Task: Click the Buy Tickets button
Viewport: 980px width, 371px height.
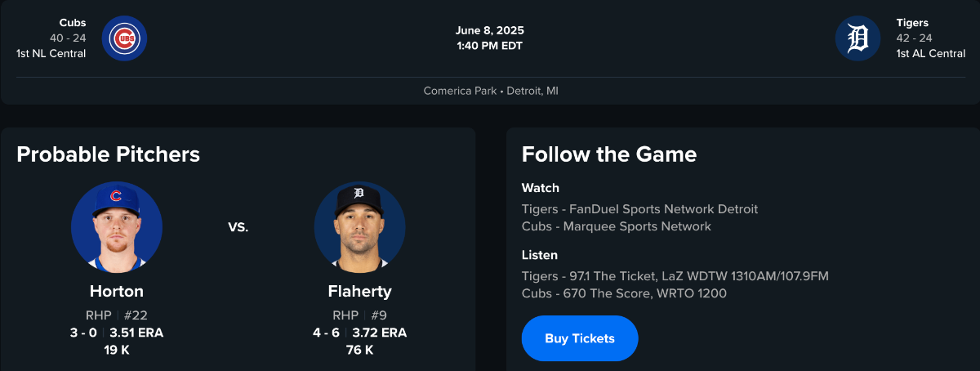Action: pos(580,338)
